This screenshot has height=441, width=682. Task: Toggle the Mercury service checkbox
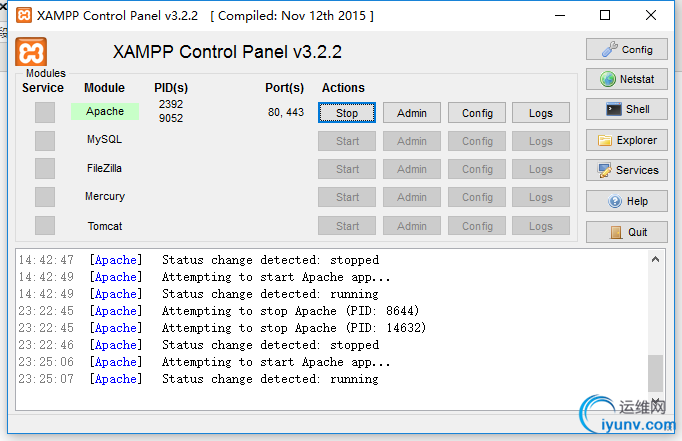pos(45,197)
